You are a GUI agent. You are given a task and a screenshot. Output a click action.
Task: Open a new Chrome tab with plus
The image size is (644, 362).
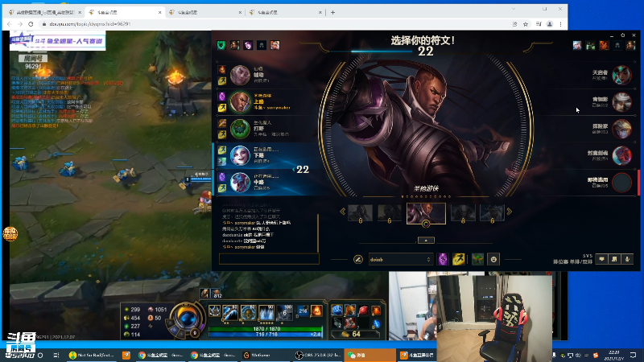[332, 12]
